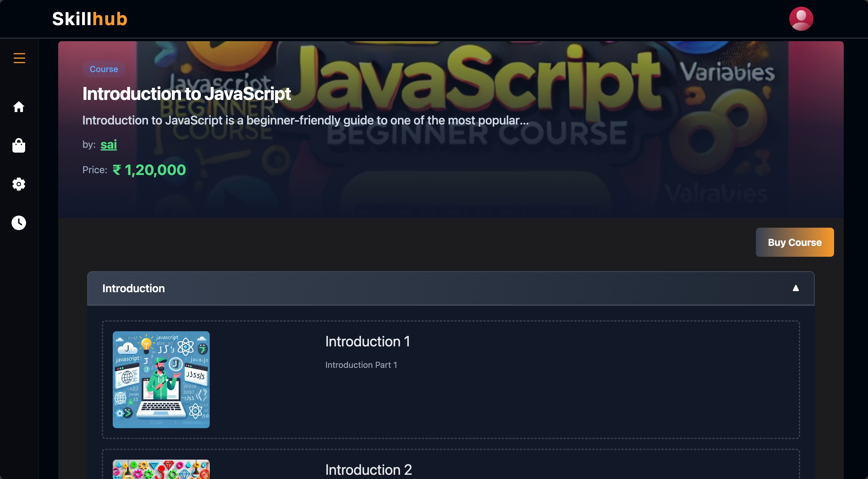The width and height of the screenshot is (868, 479).
Task: Open Introduction 1 lesson thumbnail
Action: [x=161, y=379]
